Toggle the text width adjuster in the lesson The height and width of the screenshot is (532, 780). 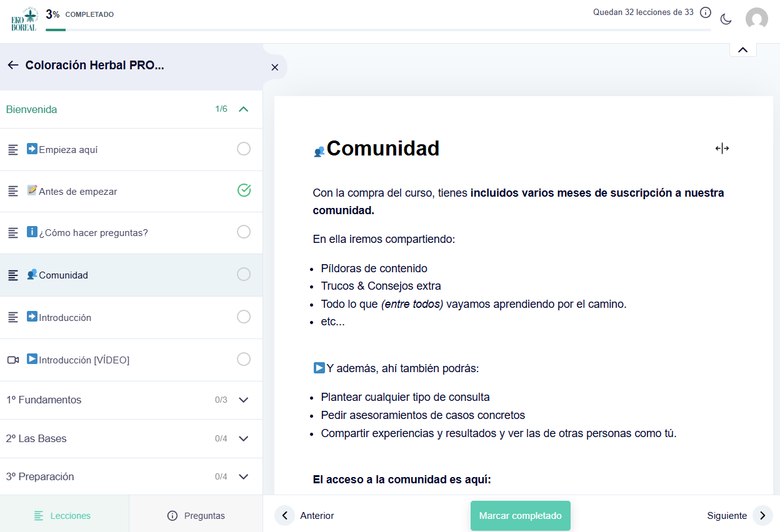tap(722, 148)
